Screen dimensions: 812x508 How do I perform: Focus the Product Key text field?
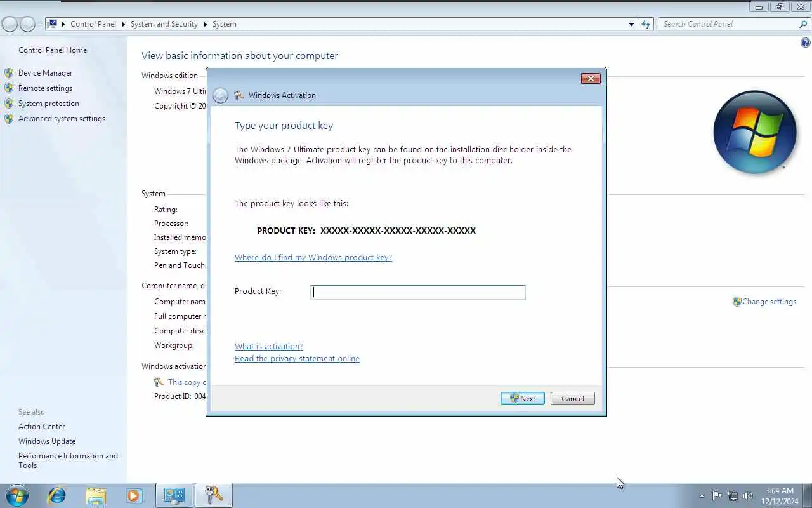click(417, 292)
